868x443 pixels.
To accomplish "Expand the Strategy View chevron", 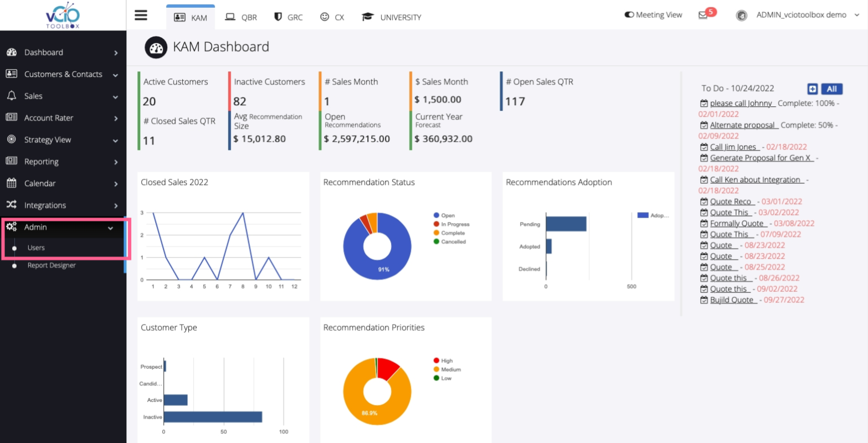I will [x=115, y=140].
